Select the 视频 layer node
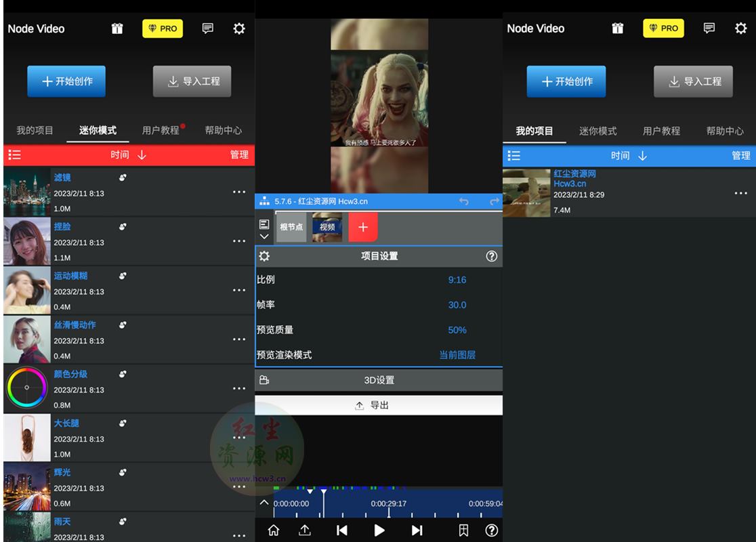Viewport: 756px width, 542px height. [x=327, y=227]
